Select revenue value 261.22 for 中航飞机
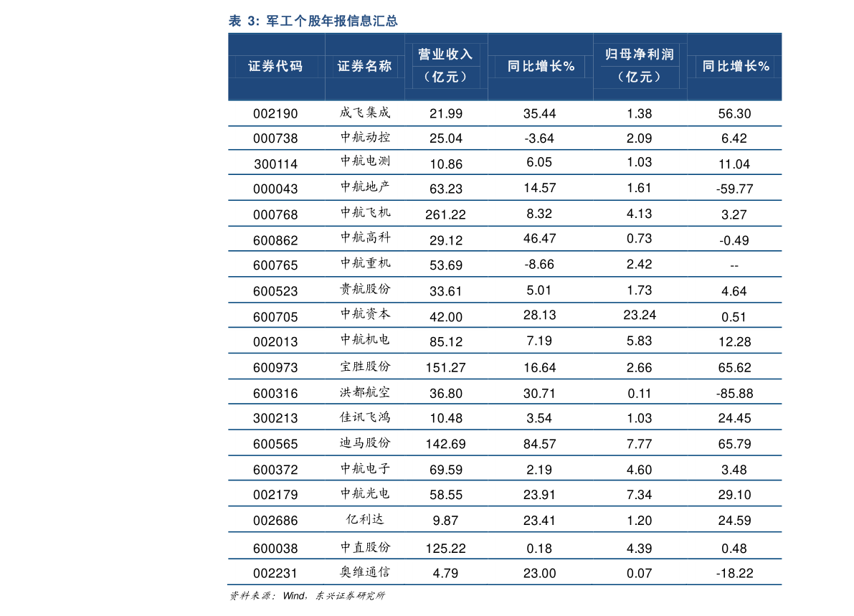This screenshot has width=854, height=616. pos(445,214)
